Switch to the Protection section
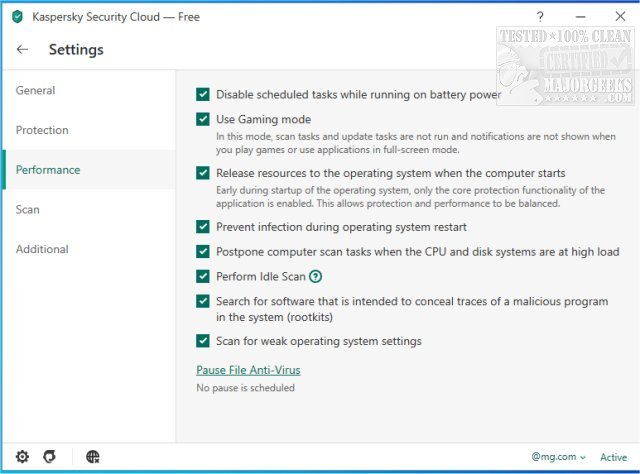The height and width of the screenshot is (474, 640). point(42,130)
